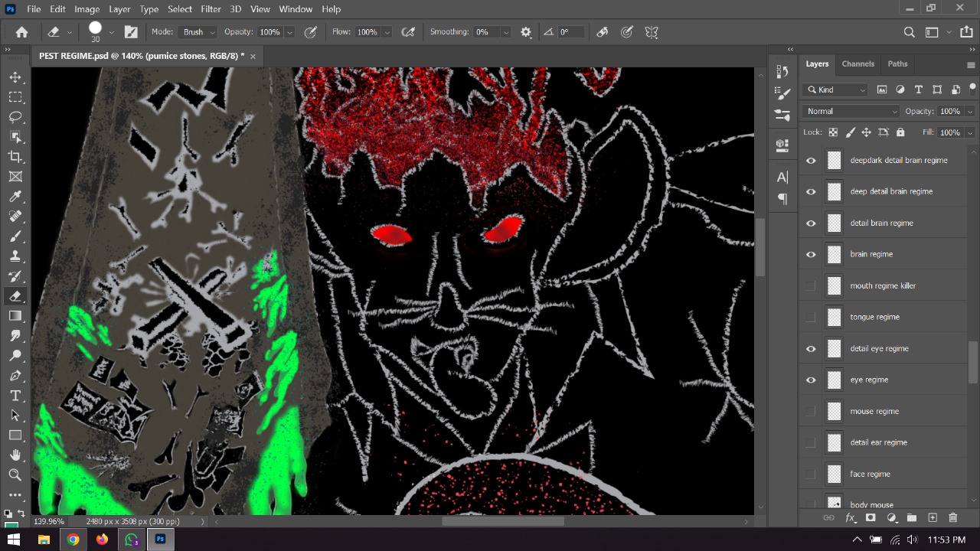
Task: Select the Clone Stamp tool
Action: coord(15,256)
